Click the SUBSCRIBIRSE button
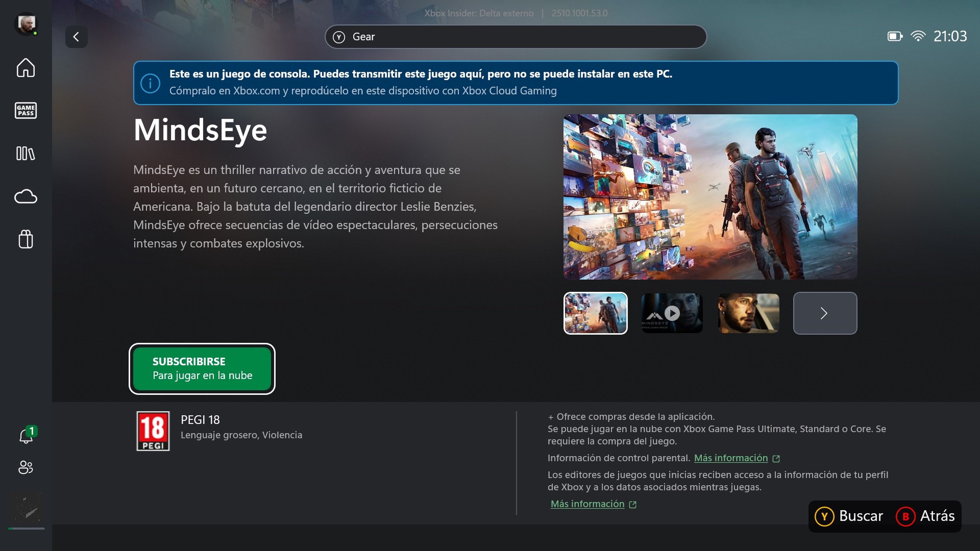 [x=202, y=368]
